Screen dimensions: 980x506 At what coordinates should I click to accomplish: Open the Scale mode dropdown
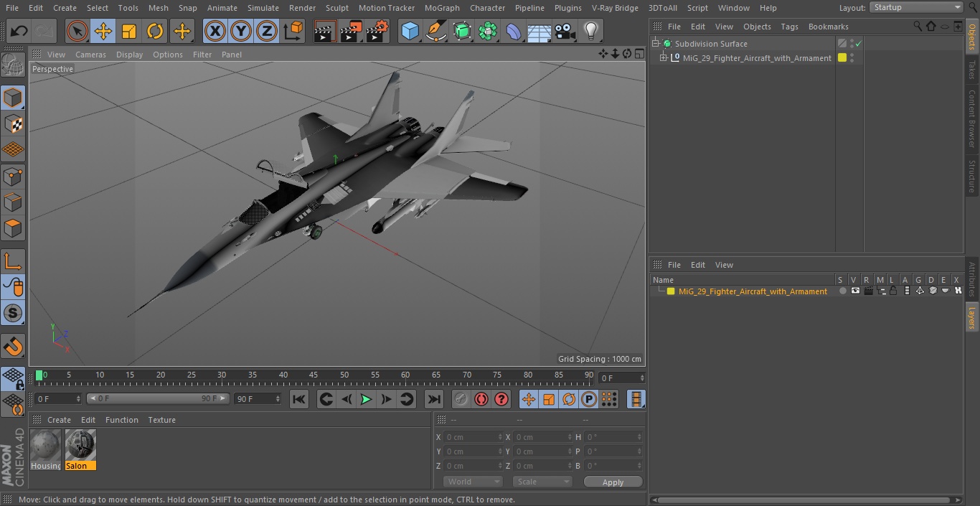[x=542, y=482]
